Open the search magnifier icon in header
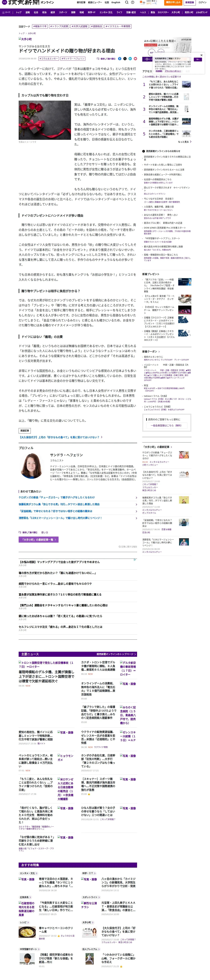 (x=127, y=2)
